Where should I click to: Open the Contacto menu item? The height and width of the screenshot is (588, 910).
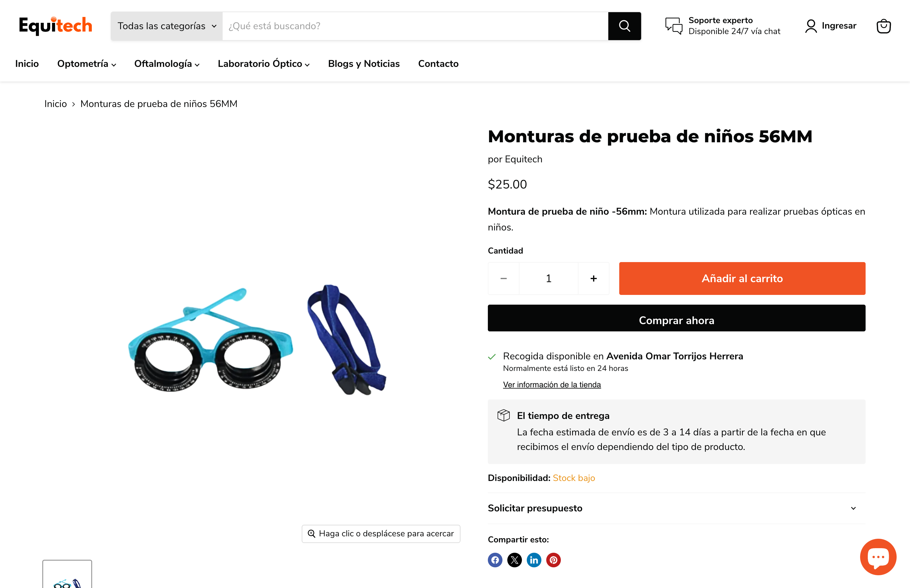pos(438,64)
